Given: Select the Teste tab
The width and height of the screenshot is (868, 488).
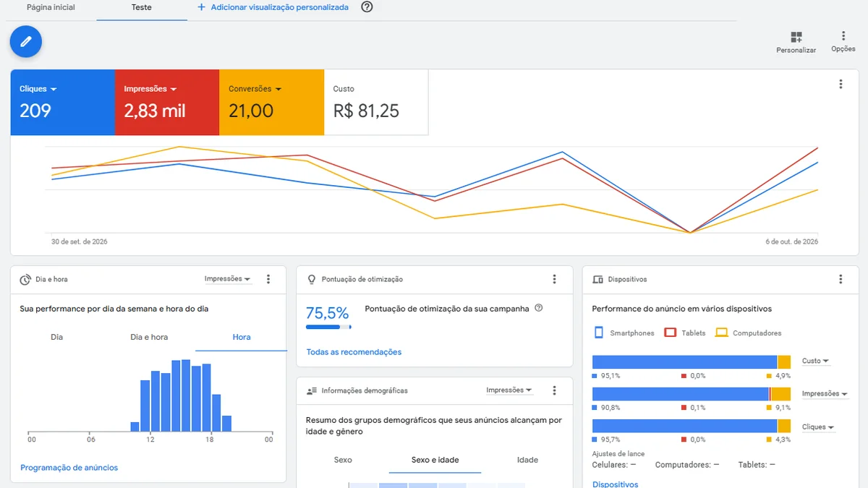Looking at the screenshot, I should point(142,7).
